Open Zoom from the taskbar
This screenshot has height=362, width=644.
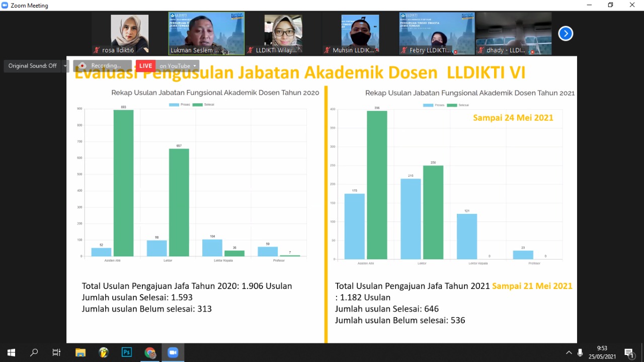(x=173, y=352)
